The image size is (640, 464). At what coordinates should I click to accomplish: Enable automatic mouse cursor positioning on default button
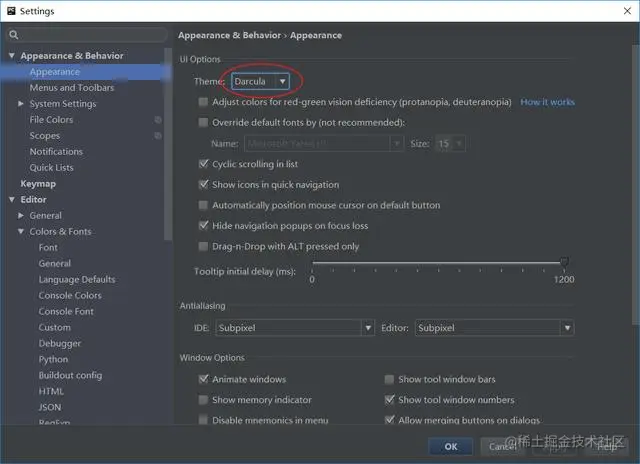(x=203, y=205)
